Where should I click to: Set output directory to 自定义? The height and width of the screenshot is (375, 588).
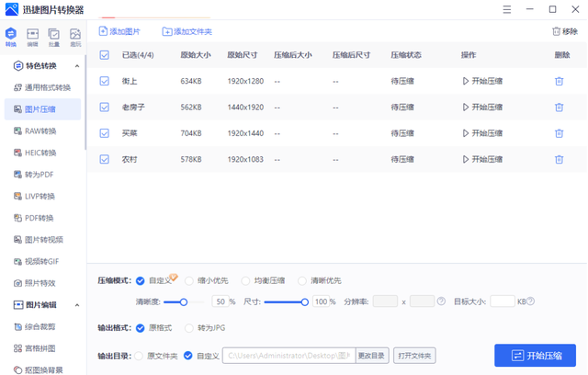pyautogui.click(x=188, y=356)
